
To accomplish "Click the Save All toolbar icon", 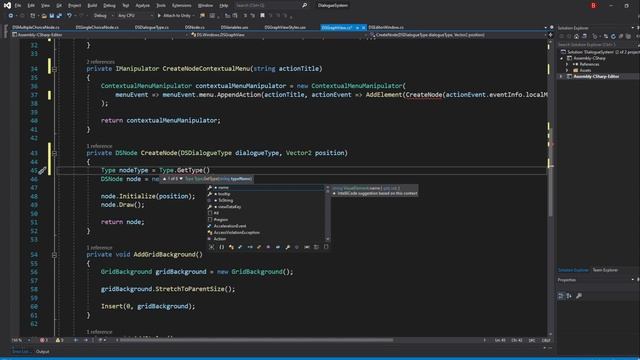I will 59,16.
